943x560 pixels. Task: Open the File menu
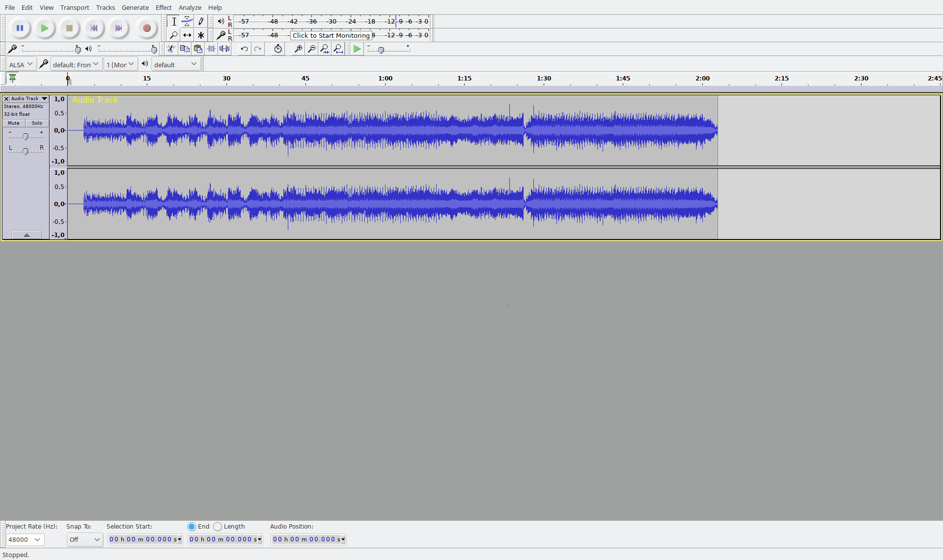pyautogui.click(x=10, y=7)
